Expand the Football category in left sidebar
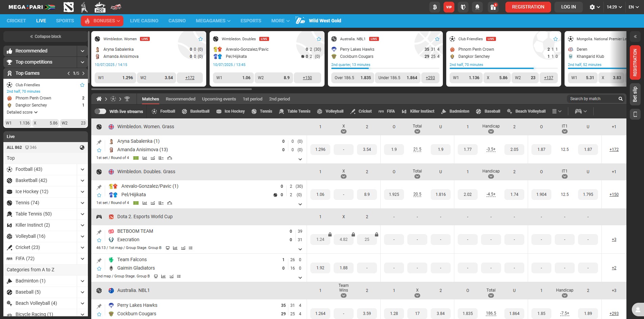Image resolution: width=644 pixels, height=319 pixels. point(82,169)
